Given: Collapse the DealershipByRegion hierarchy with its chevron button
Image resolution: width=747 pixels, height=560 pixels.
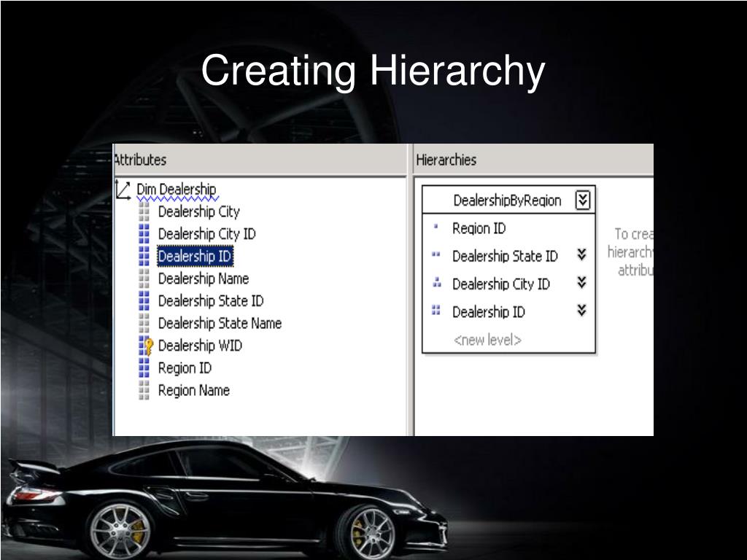Looking at the screenshot, I should pyautogui.click(x=583, y=200).
